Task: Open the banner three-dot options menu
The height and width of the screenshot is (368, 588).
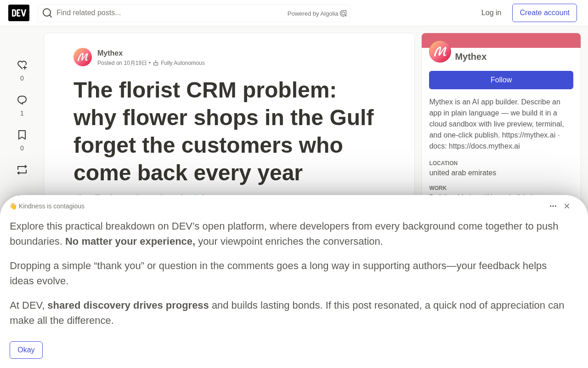Action: point(553,206)
